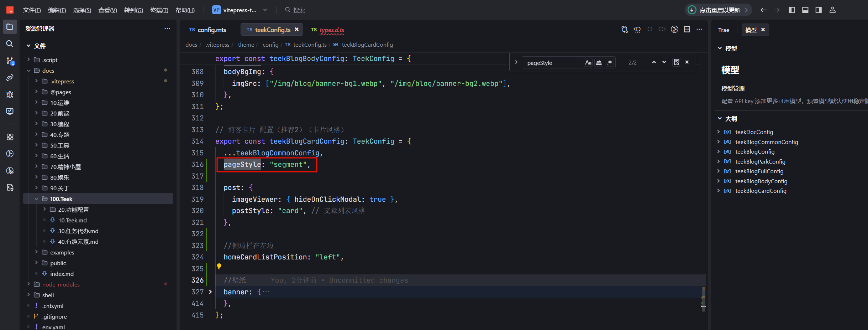Click the navigate back arrow
Viewport: 868px width, 330px height.
(763, 10)
